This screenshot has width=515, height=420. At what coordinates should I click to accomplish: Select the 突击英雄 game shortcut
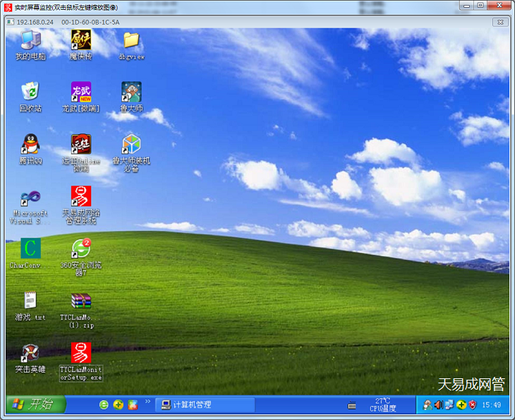[30, 353]
